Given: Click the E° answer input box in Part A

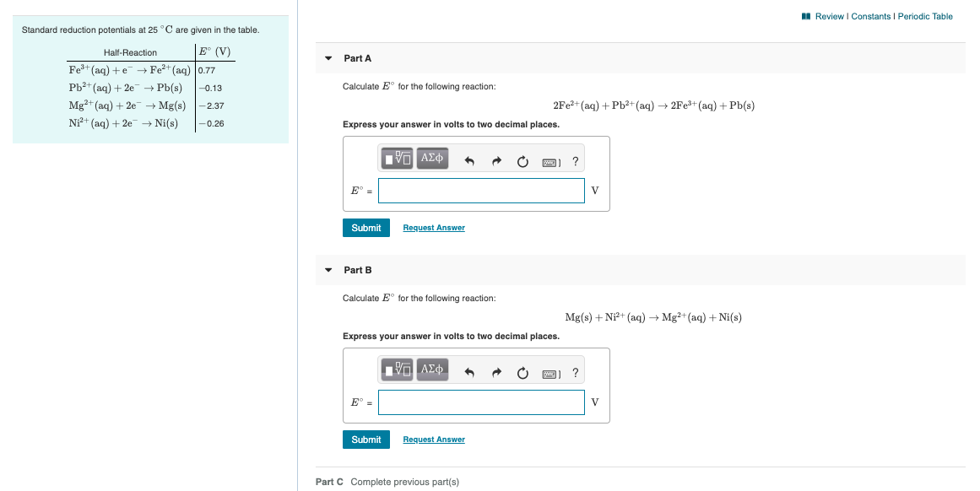Looking at the screenshot, I should point(481,191).
